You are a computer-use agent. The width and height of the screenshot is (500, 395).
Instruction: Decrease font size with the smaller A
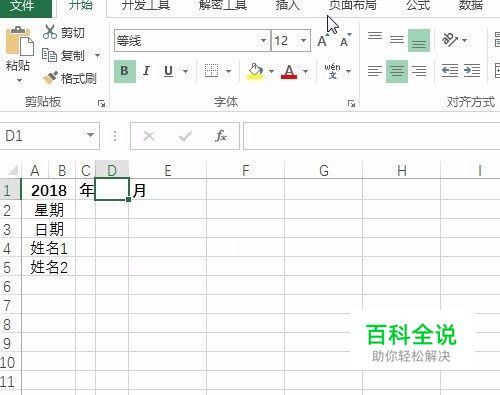[x=345, y=41]
